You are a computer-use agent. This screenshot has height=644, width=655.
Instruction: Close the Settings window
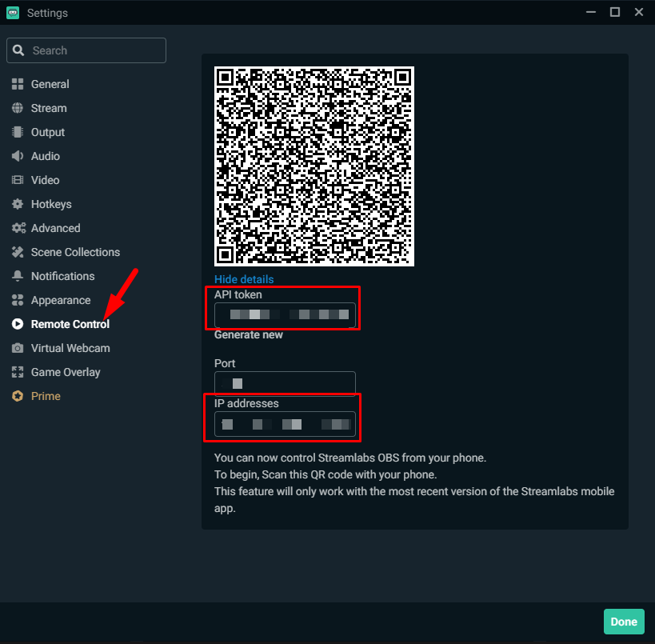pyautogui.click(x=639, y=13)
